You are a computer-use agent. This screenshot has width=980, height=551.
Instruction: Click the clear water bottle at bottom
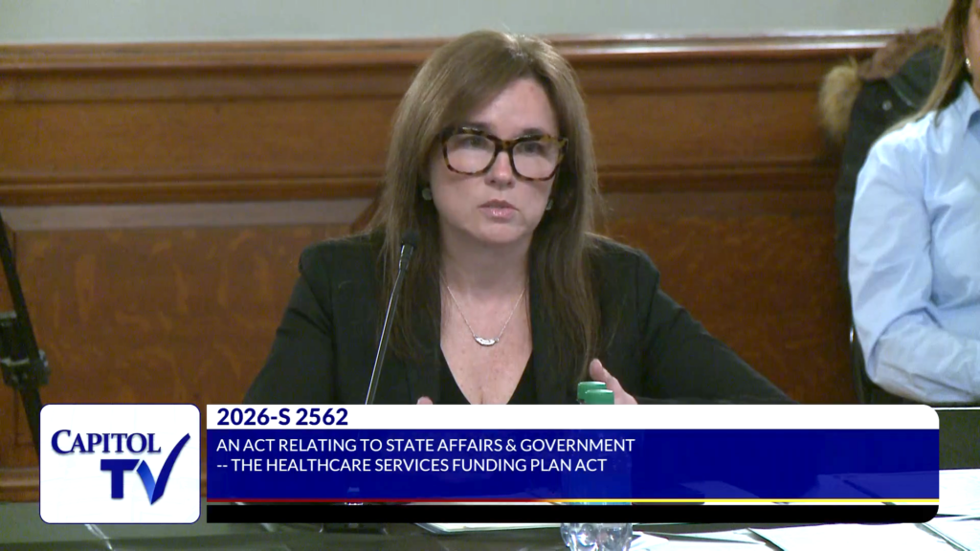point(595,536)
